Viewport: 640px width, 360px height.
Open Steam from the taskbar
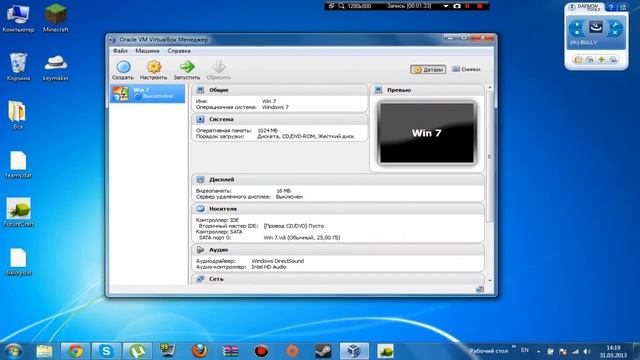323,351
